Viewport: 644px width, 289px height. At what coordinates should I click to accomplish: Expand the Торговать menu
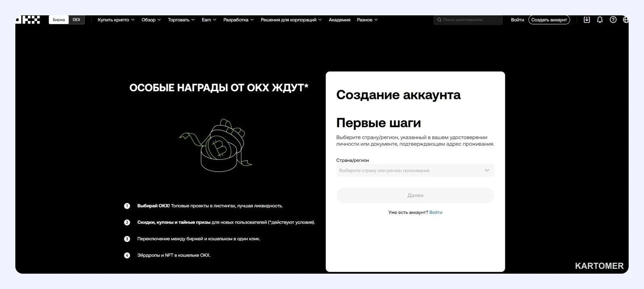click(181, 20)
